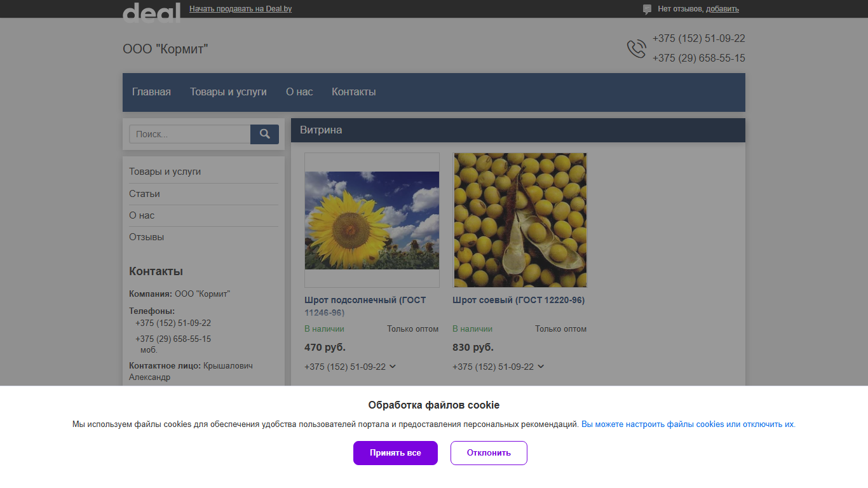Expand phone dropdown under soybean meal product

click(x=541, y=367)
